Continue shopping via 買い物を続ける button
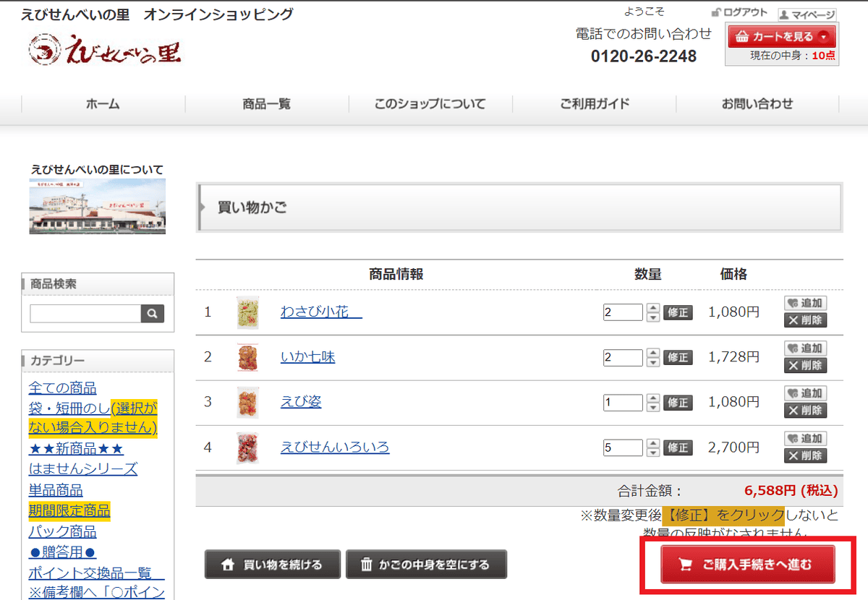The image size is (868, 600). coord(273,565)
